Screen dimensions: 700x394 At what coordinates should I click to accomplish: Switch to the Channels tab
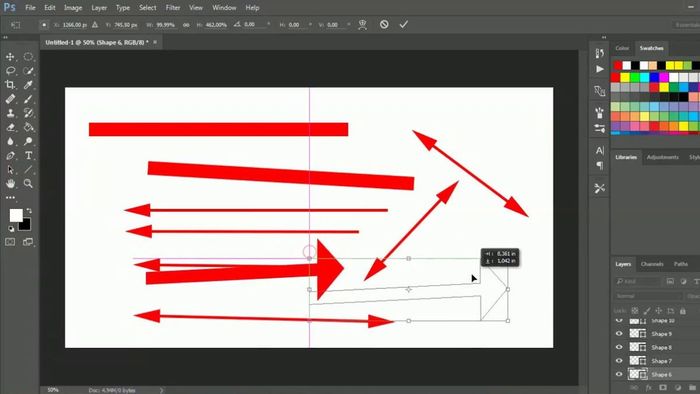point(652,264)
